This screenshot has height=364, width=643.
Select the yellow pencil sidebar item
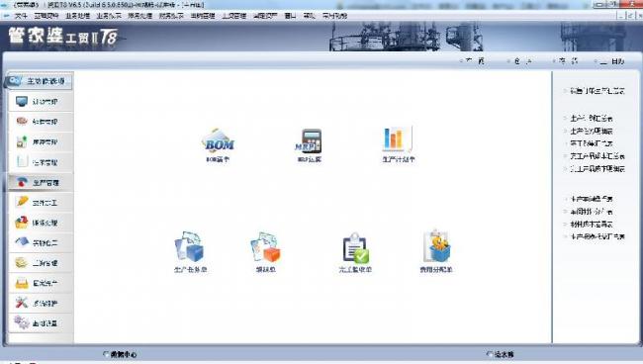[x=41, y=203]
